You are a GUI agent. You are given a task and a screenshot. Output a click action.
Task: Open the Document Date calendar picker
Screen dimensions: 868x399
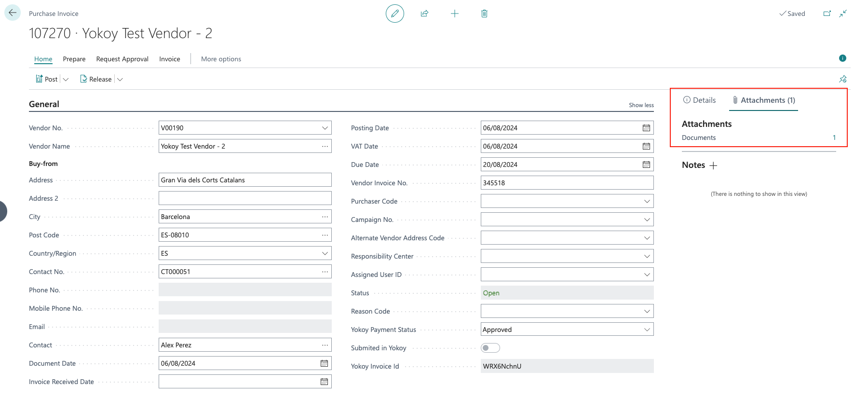click(324, 363)
